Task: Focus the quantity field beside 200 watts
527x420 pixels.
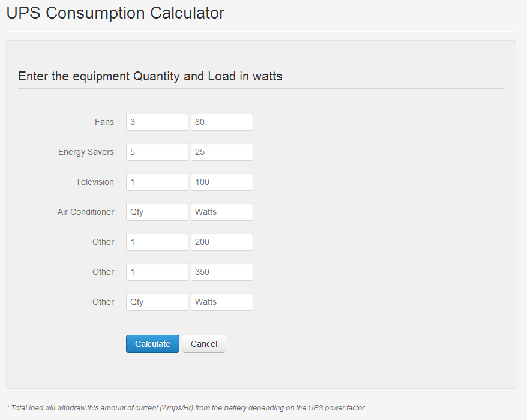Action: 157,242
